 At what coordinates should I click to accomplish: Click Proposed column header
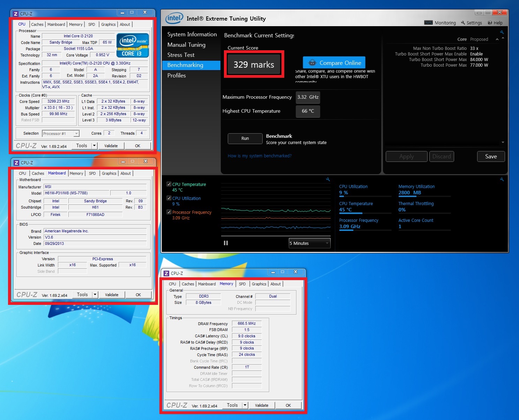[x=479, y=39]
